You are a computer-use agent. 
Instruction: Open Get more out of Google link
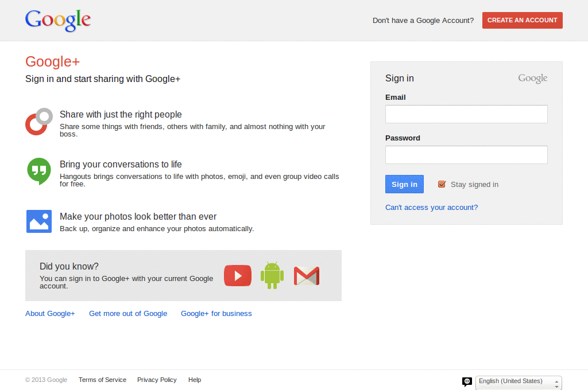(x=128, y=314)
